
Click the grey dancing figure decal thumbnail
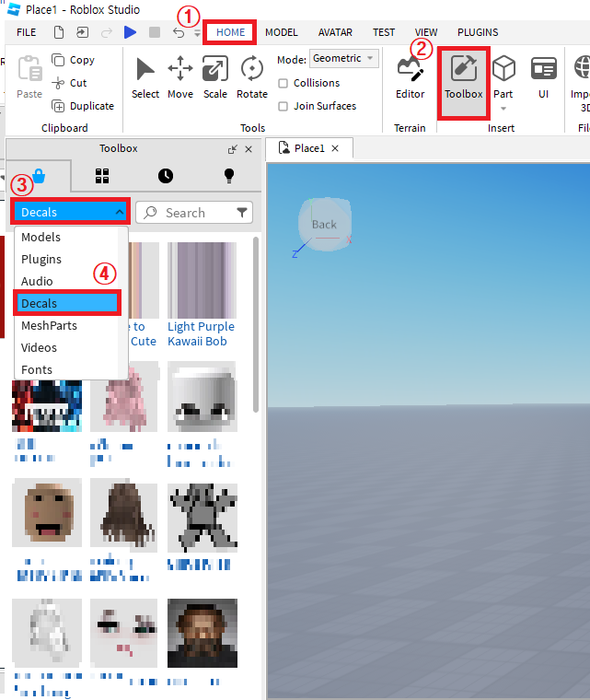202,517
